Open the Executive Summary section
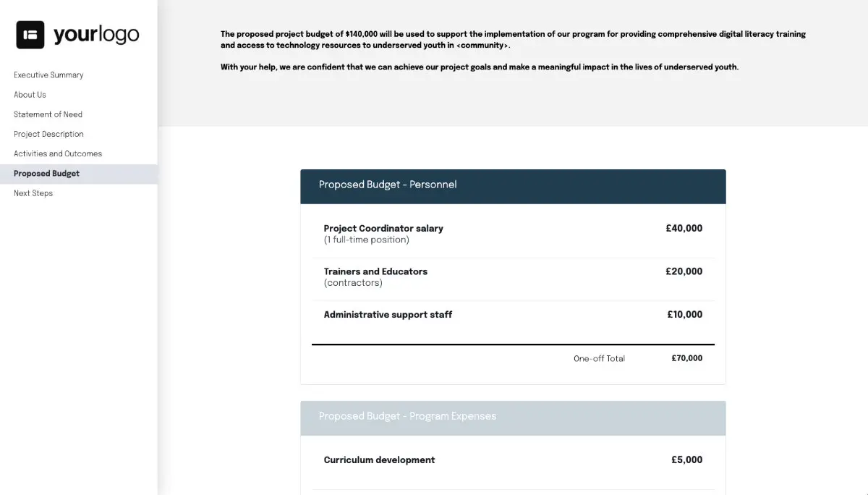Image resolution: width=868 pixels, height=495 pixels. [x=48, y=75]
